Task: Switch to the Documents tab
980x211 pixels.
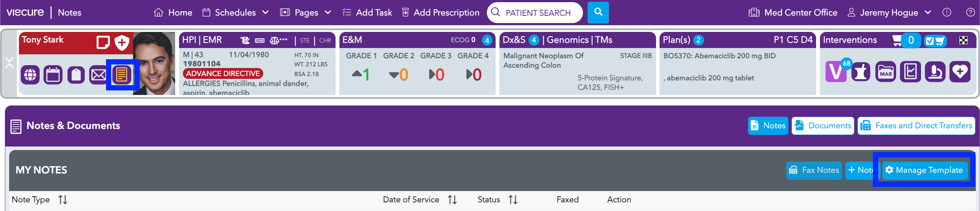Action: (x=823, y=126)
